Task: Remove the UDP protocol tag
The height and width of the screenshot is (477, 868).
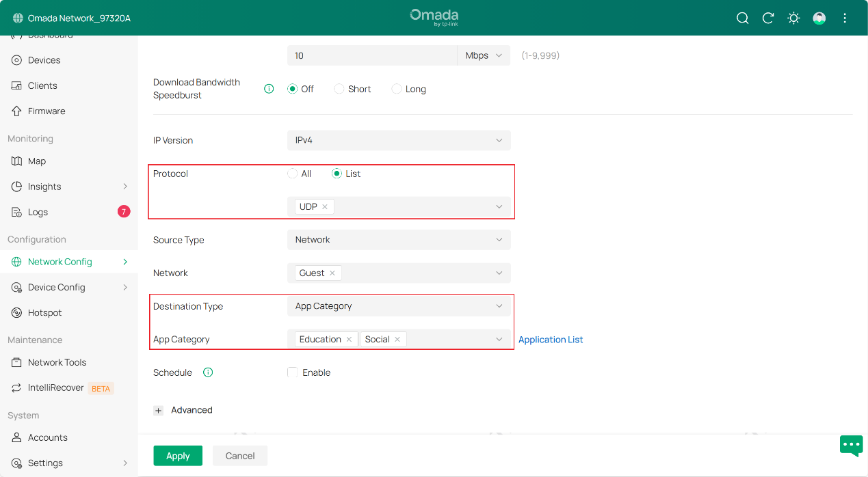Action: (x=325, y=206)
